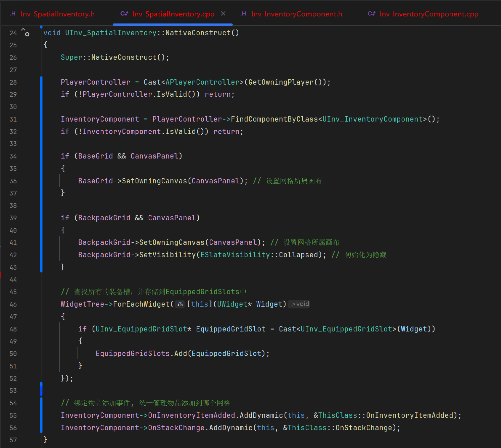Click line number 34 in the gutter
The width and height of the screenshot is (501, 448).
point(13,156)
